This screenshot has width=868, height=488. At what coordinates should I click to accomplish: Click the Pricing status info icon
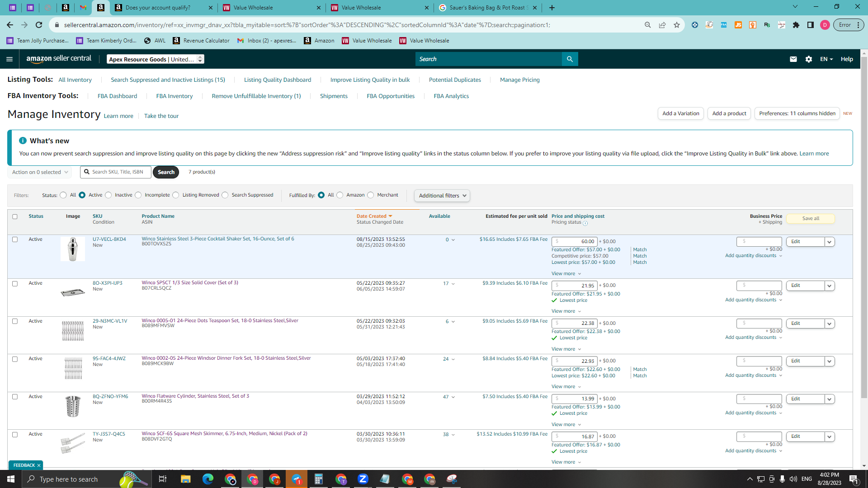coord(585,223)
